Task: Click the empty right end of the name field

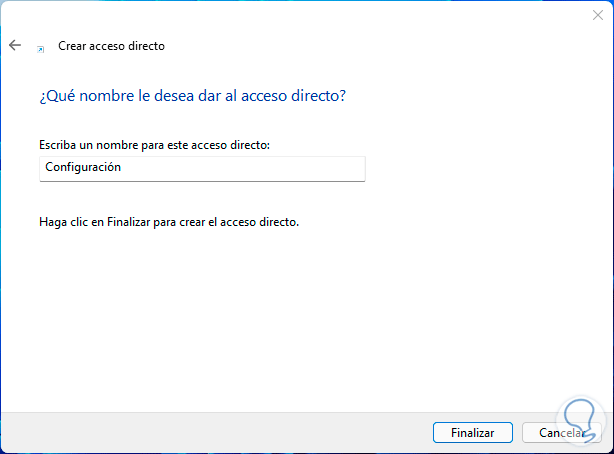Action: pos(300,168)
